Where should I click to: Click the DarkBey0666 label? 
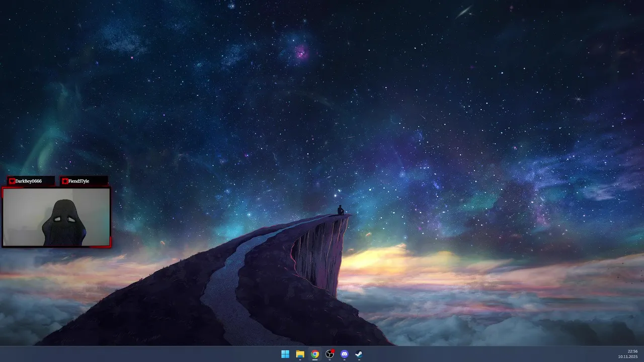(28, 181)
